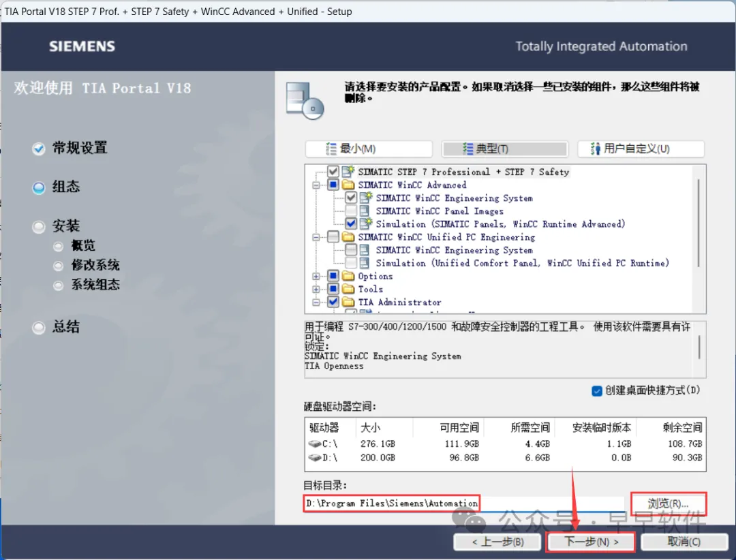Screen dimensions: 736x560
Task: Click the 剩余空间 column header
Action: [x=682, y=427]
